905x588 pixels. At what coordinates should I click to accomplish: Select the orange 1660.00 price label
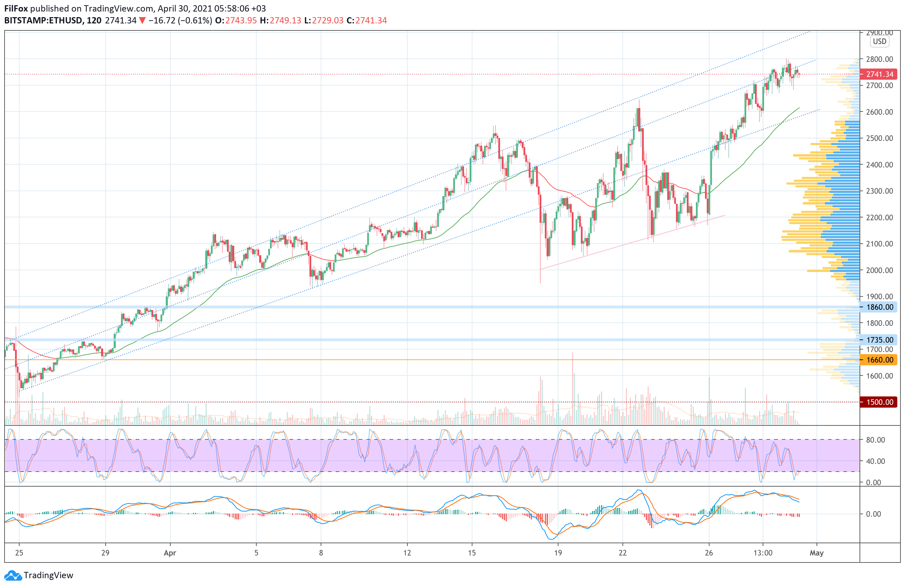[879, 360]
